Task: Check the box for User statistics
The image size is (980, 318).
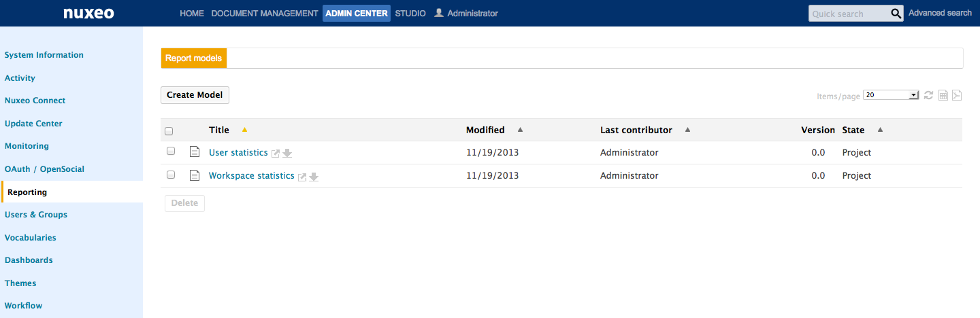Action: [171, 152]
